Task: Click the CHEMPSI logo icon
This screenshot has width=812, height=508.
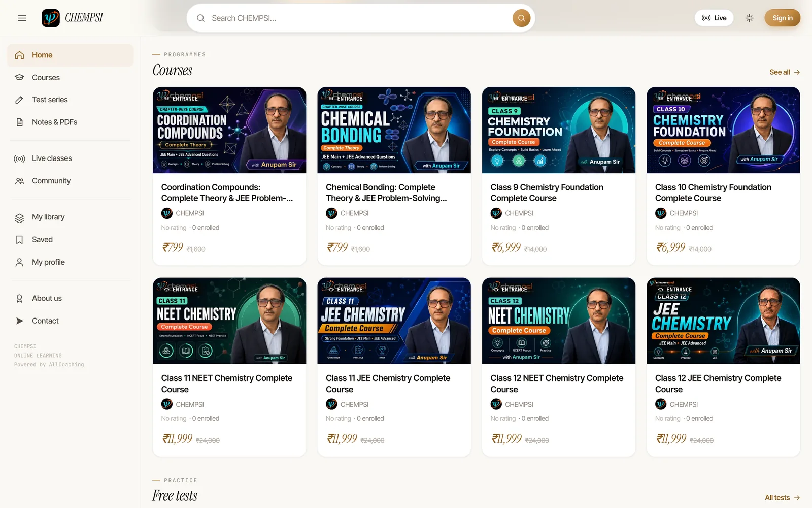Action: tap(51, 18)
